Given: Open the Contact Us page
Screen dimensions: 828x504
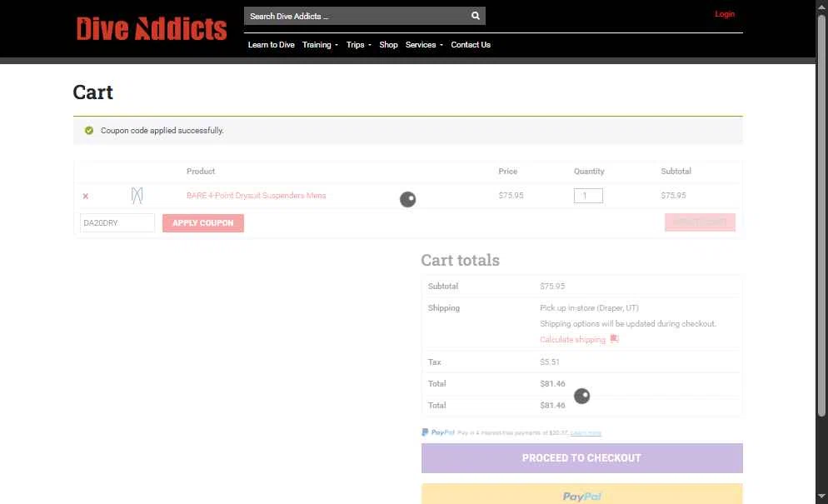Looking at the screenshot, I should [x=471, y=45].
